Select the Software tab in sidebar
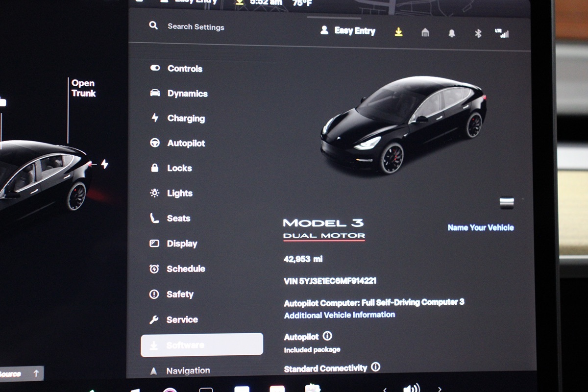 coord(201,345)
